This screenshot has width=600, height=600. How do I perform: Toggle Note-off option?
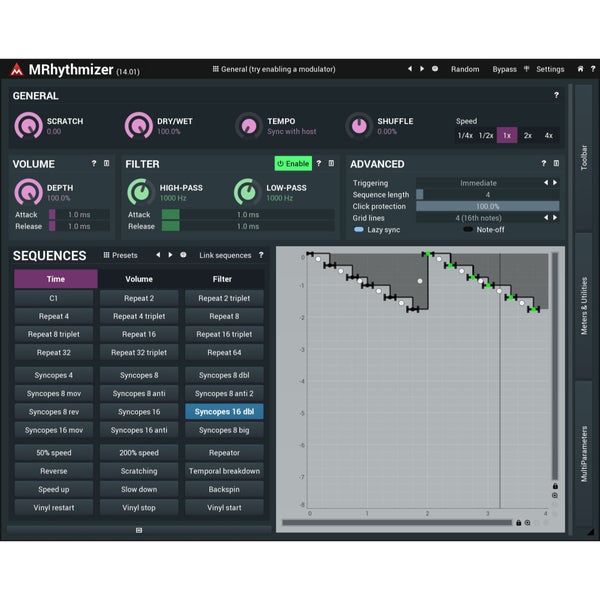pos(484,230)
